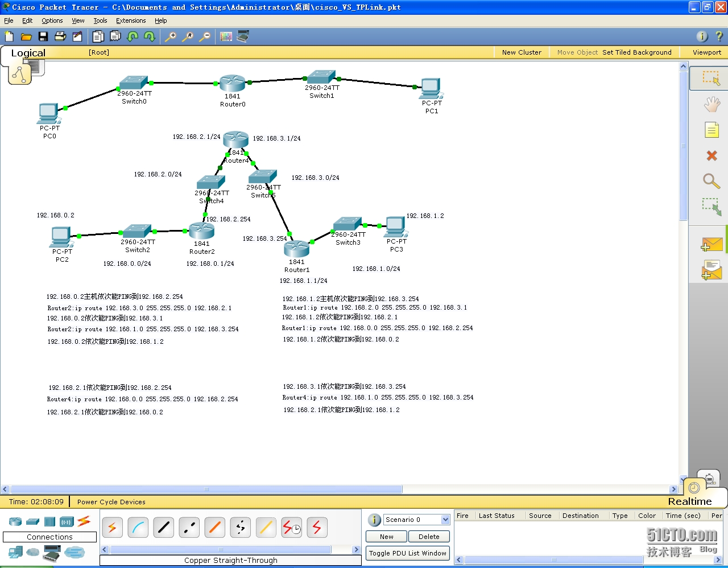The height and width of the screenshot is (568, 728).
Task: Select the Routers device category
Action: click(x=15, y=521)
